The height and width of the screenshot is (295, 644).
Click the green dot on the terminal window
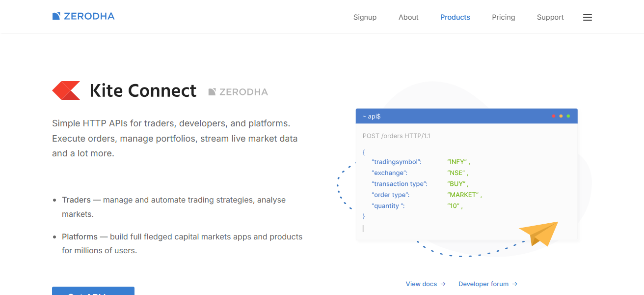pyautogui.click(x=568, y=116)
